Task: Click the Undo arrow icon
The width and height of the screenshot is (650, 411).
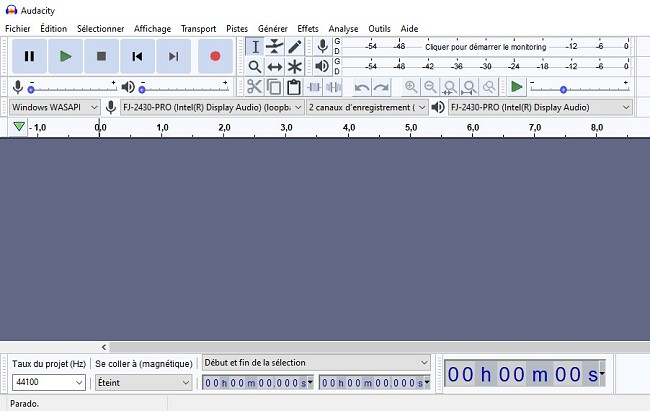Action: [x=361, y=87]
